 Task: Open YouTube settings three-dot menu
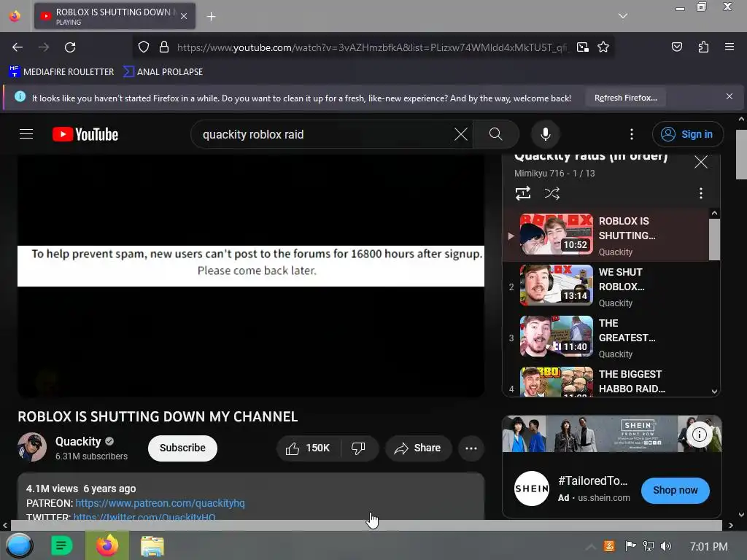point(632,134)
